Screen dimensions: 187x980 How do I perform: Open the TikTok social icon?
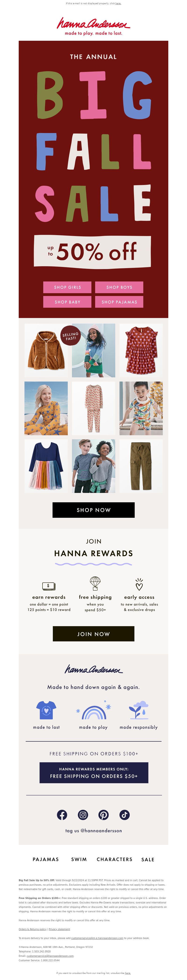[x=124, y=814]
